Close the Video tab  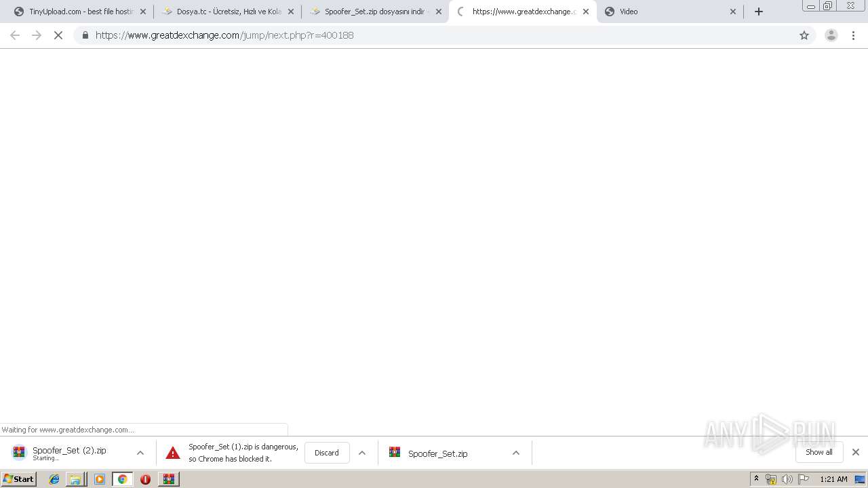coord(733,12)
